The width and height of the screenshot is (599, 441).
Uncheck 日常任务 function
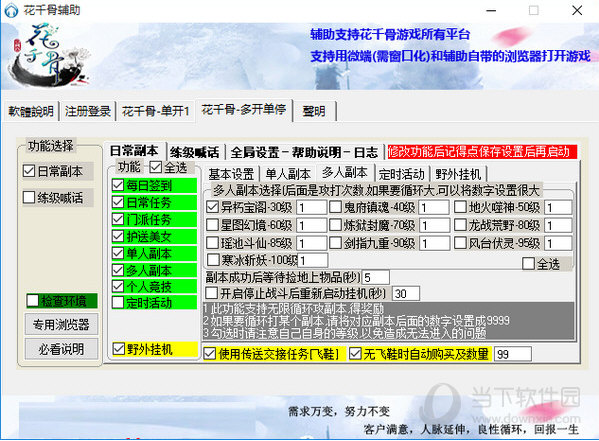pos(118,202)
